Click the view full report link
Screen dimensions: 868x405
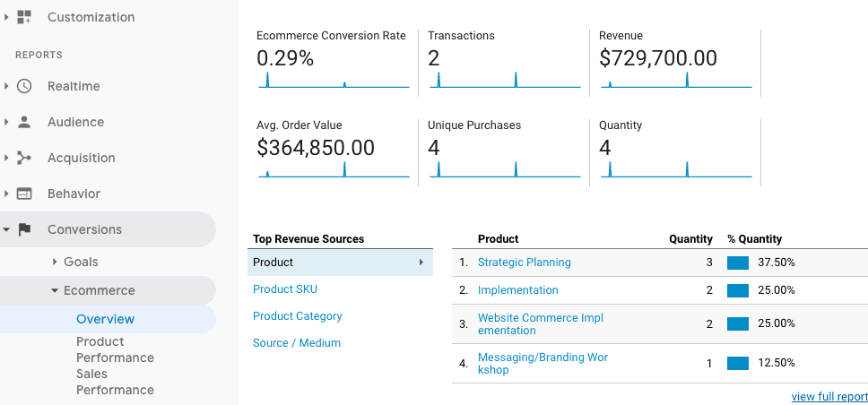[x=829, y=397]
